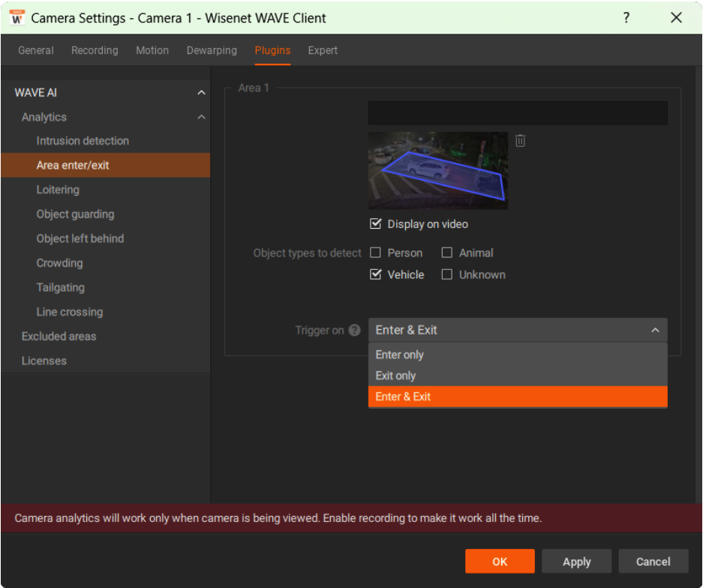Click the Wisenet WAVE app logo icon
Viewport: 703px width, 588px height.
click(17, 18)
